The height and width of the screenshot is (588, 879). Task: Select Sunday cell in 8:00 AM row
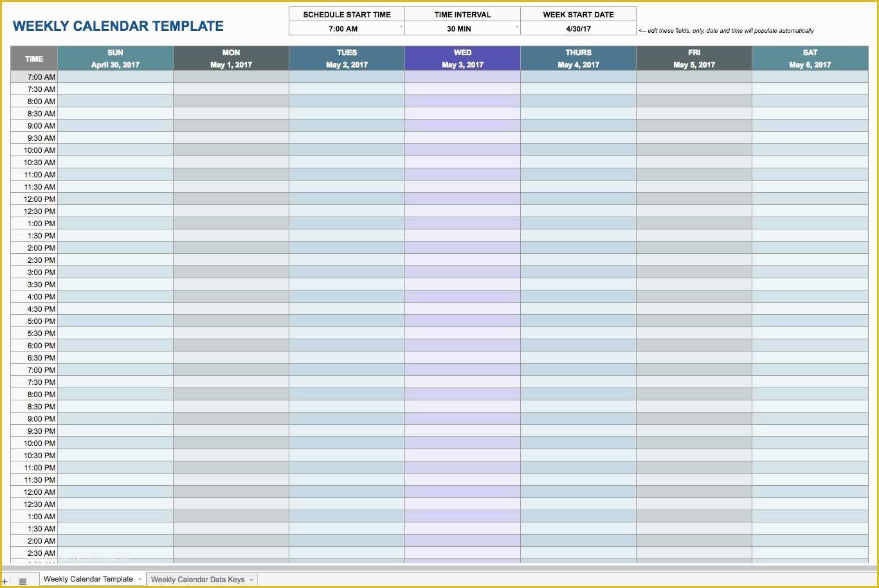(115, 102)
